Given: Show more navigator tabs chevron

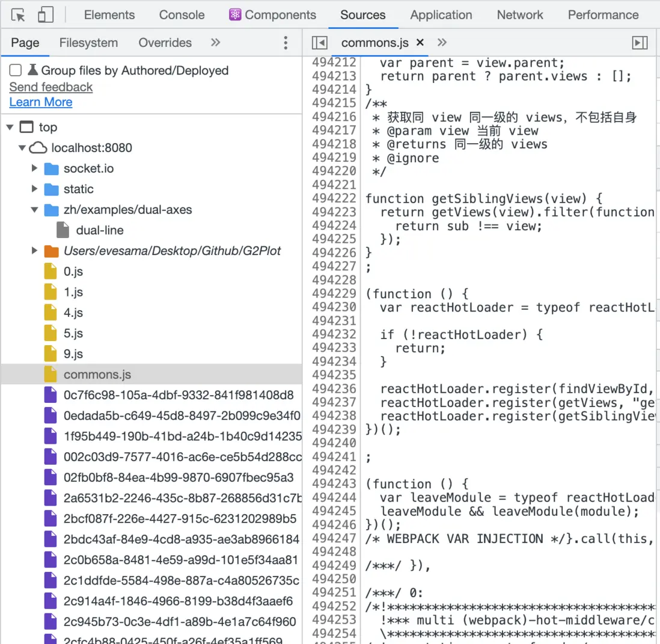Looking at the screenshot, I should tap(215, 43).
